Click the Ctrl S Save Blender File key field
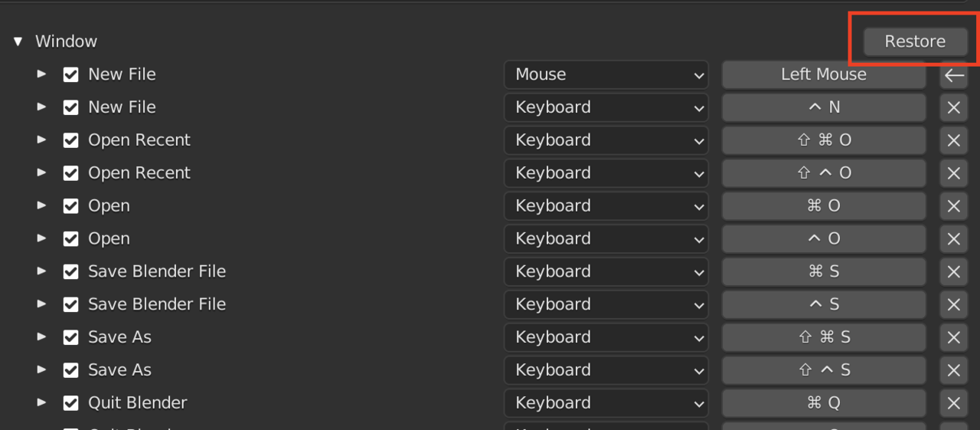The height and width of the screenshot is (430, 980). point(824,304)
